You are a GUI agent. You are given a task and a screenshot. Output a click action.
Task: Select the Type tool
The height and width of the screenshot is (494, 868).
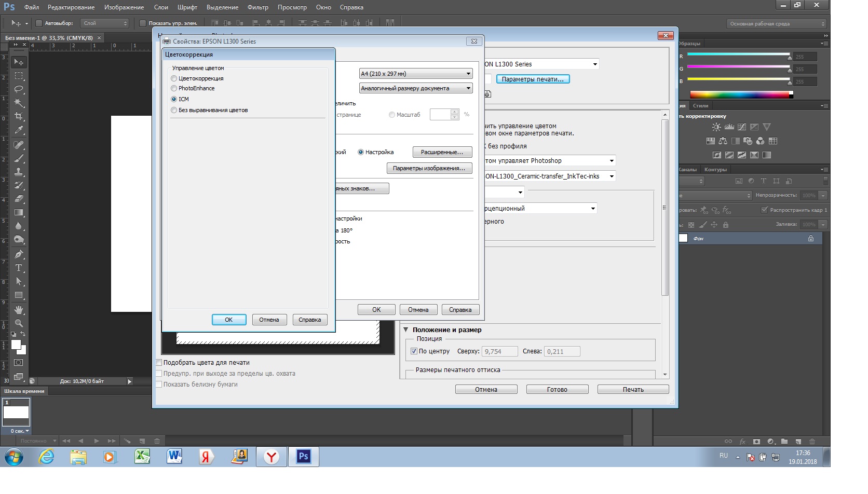pyautogui.click(x=19, y=268)
